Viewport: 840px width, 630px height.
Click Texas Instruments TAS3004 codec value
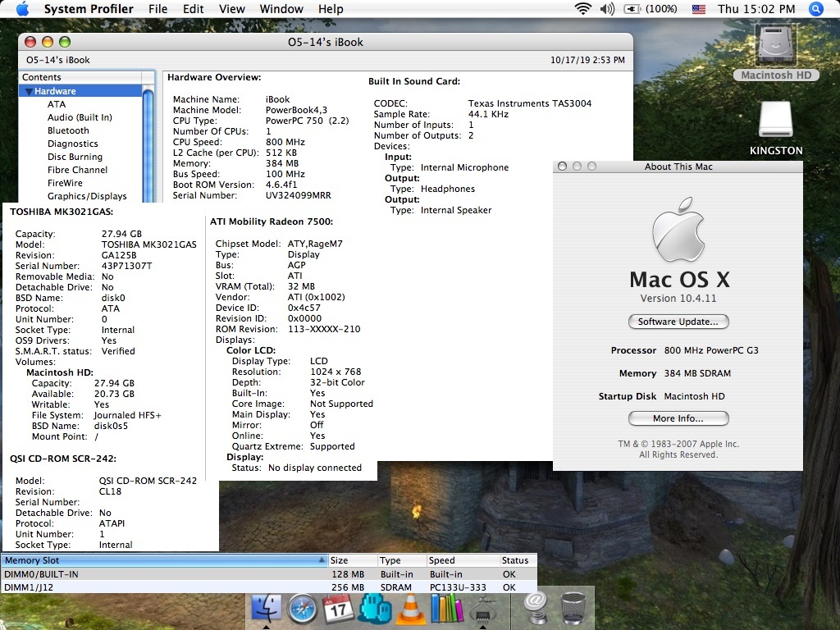529,103
